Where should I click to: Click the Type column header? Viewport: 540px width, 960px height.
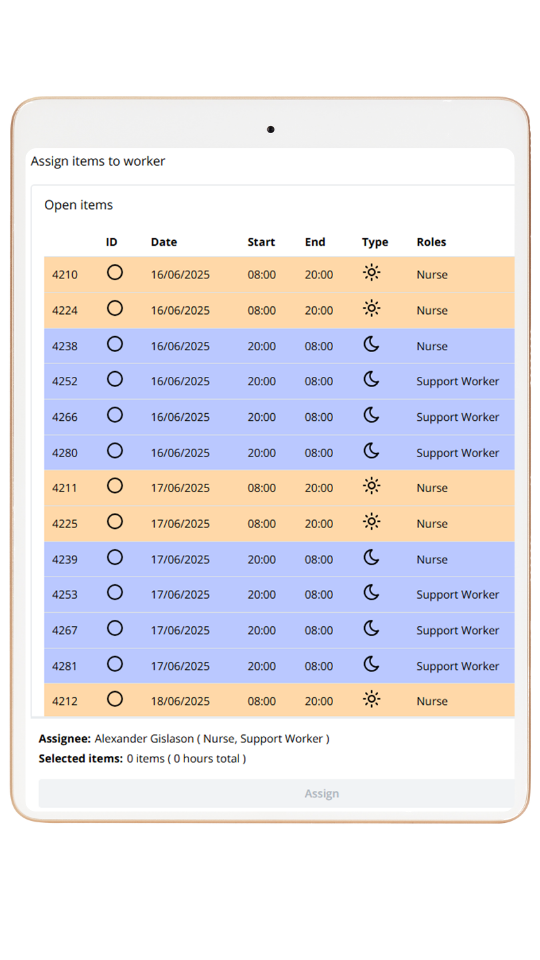click(375, 242)
